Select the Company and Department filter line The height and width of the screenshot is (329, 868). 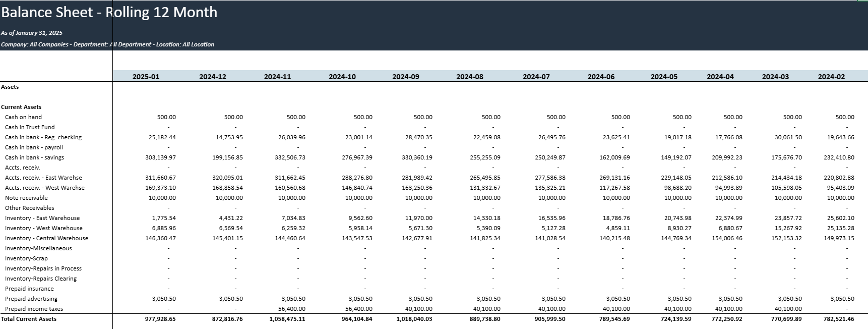click(107, 44)
